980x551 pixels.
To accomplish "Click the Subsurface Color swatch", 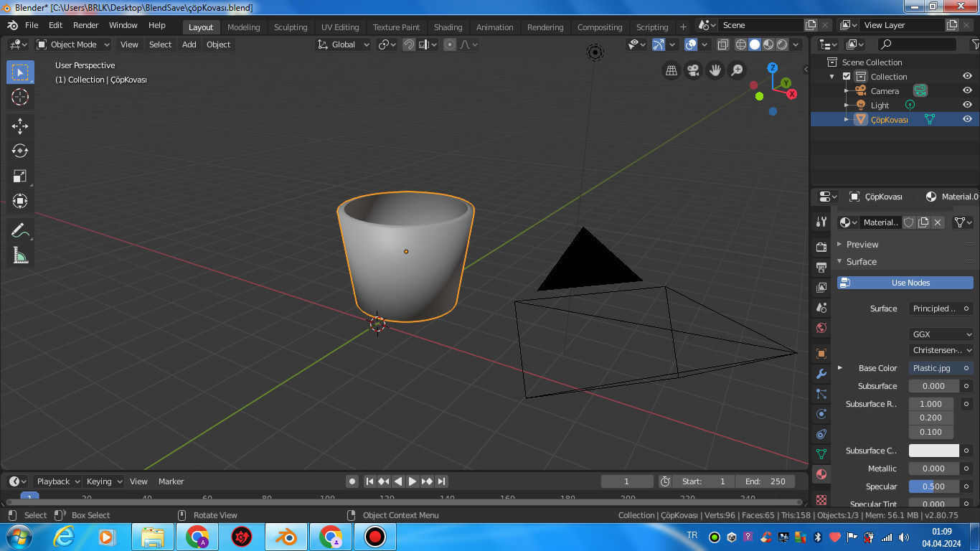I will 934,451.
